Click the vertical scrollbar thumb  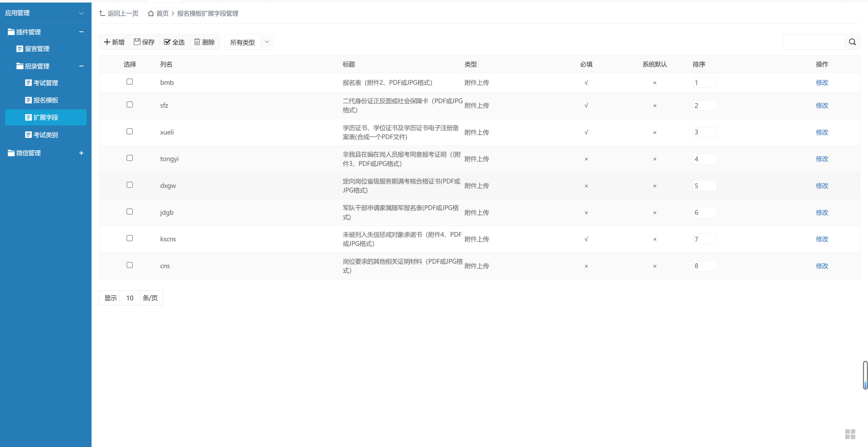pyautogui.click(x=865, y=375)
